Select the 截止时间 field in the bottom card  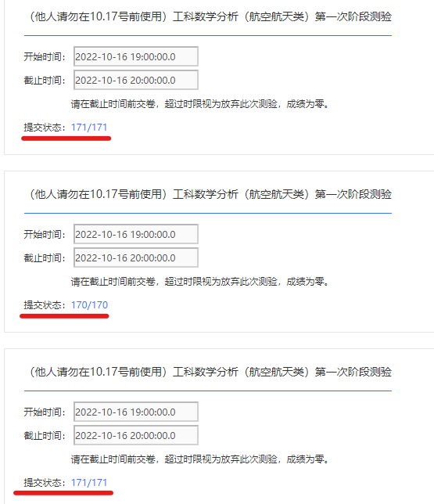point(136,435)
